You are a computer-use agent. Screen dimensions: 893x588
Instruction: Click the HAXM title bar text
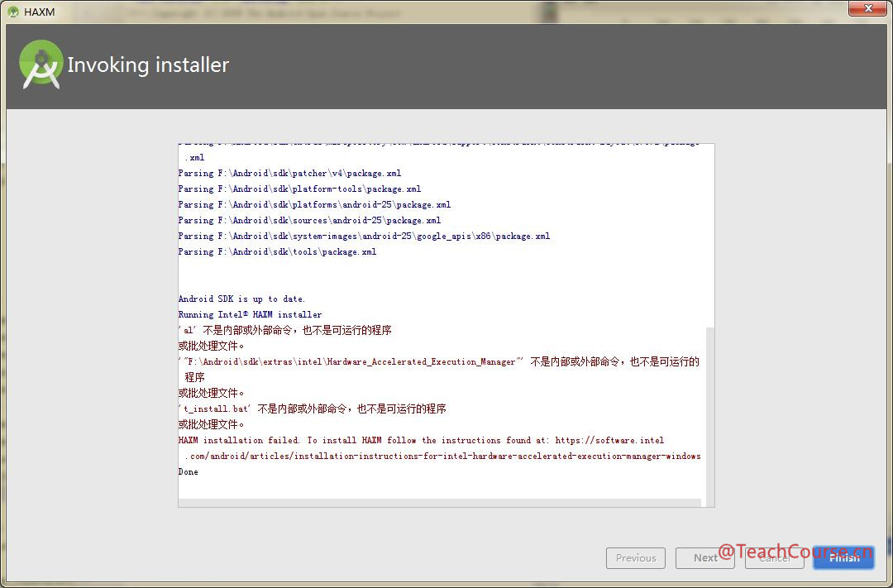38,11
